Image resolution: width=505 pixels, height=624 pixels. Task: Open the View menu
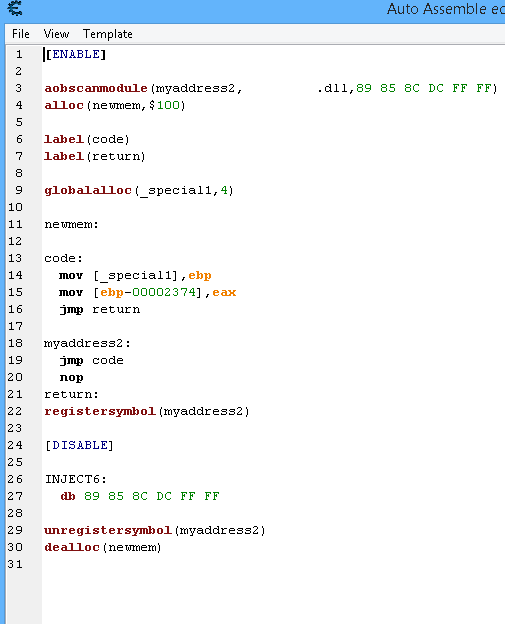56,34
